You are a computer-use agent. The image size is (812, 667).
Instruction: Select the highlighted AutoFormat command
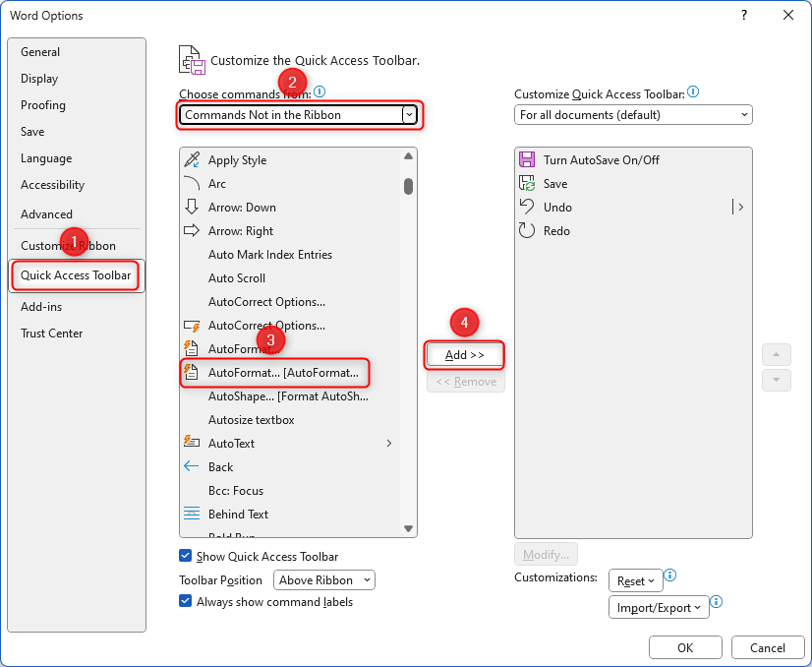click(278, 373)
